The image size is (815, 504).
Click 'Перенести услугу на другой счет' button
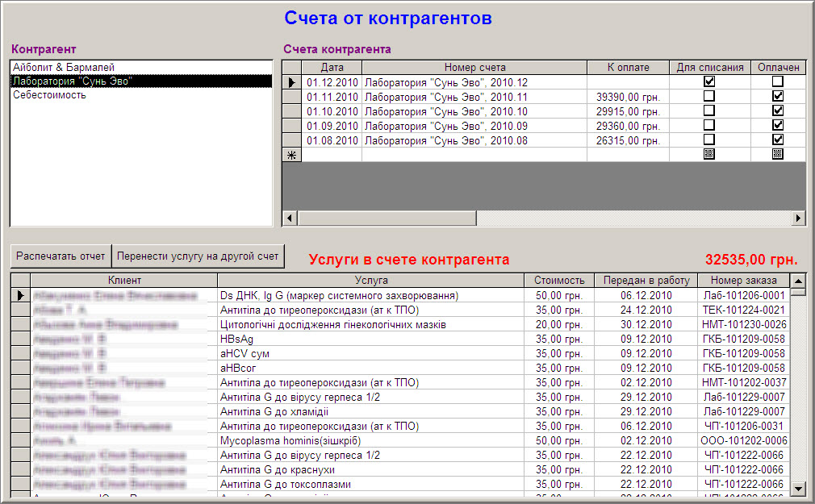[x=198, y=256]
